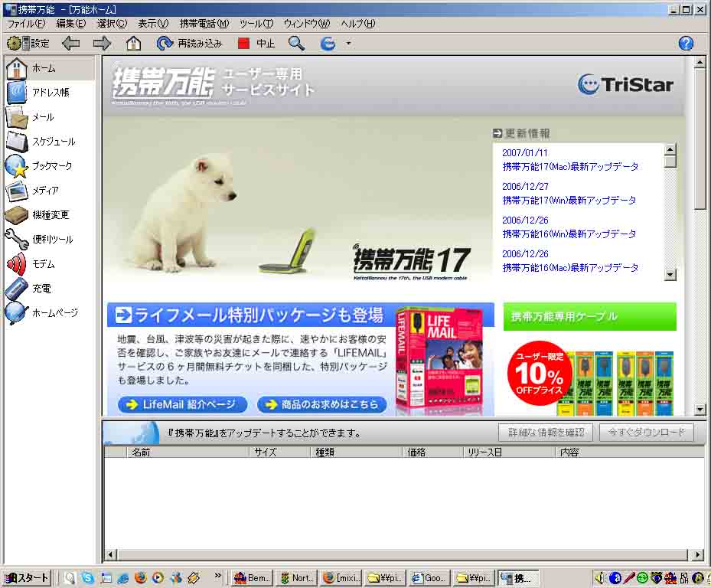Open the 携帯万能17(Mac)最新アップデータ link
Viewport: 711px width, 588px height.
click(x=570, y=167)
